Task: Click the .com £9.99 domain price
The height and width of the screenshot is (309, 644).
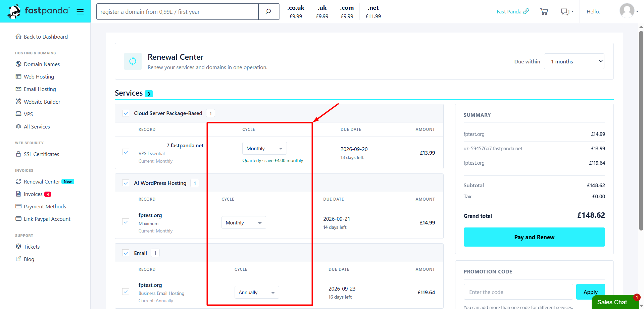Action: click(347, 12)
